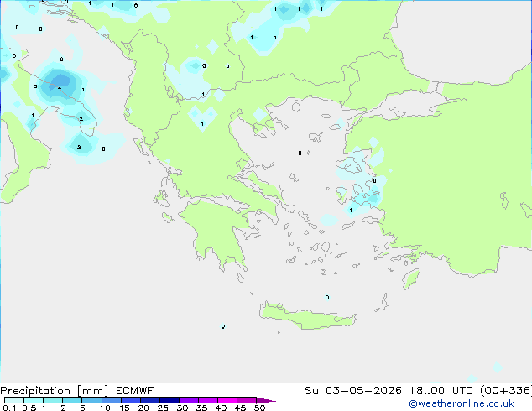The width and height of the screenshot is (532, 411).
Task: Click the 'Precipitation [mm]' title text
Action: 55,391
